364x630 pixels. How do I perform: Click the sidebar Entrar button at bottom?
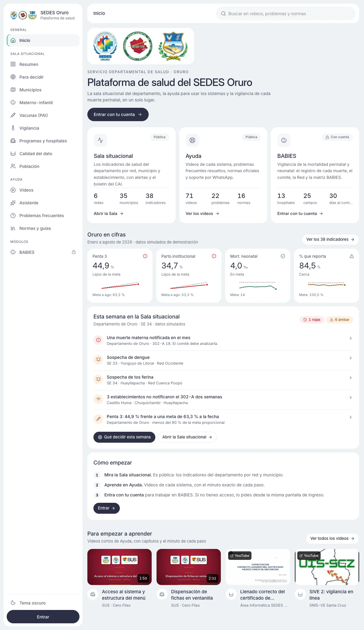[x=43, y=617]
